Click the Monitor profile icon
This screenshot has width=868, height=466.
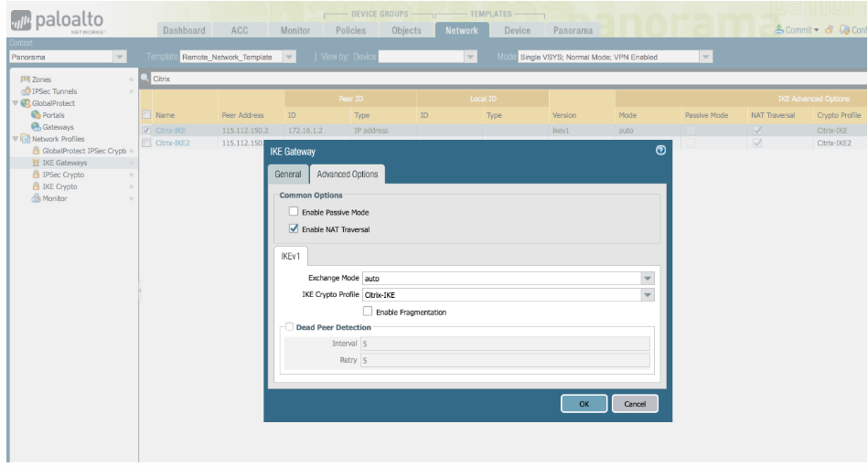tap(36, 198)
